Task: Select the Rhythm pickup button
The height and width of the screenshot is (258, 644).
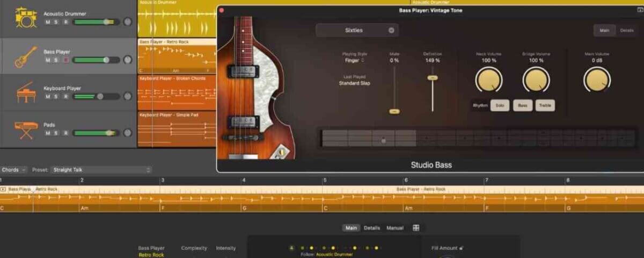Action: point(480,106)
